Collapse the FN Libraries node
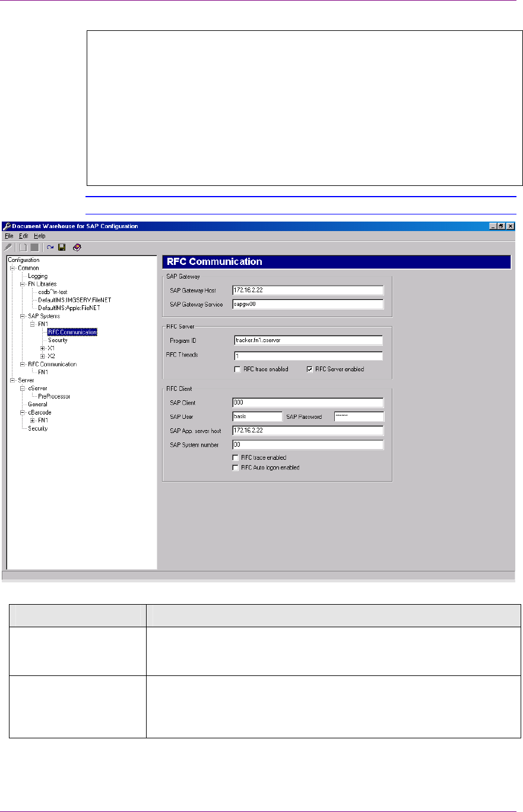This screenshot has width=523, height=812. pos(23,284)
